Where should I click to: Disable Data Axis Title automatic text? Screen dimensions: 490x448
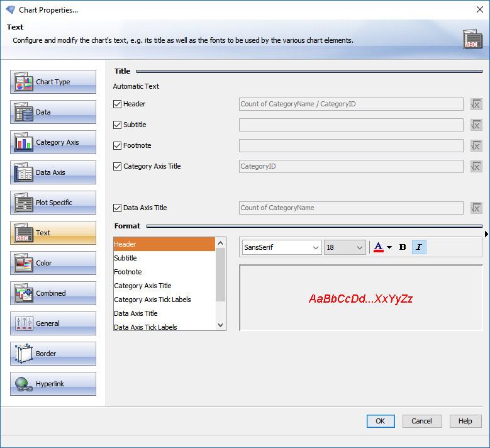tap(117, 208)
